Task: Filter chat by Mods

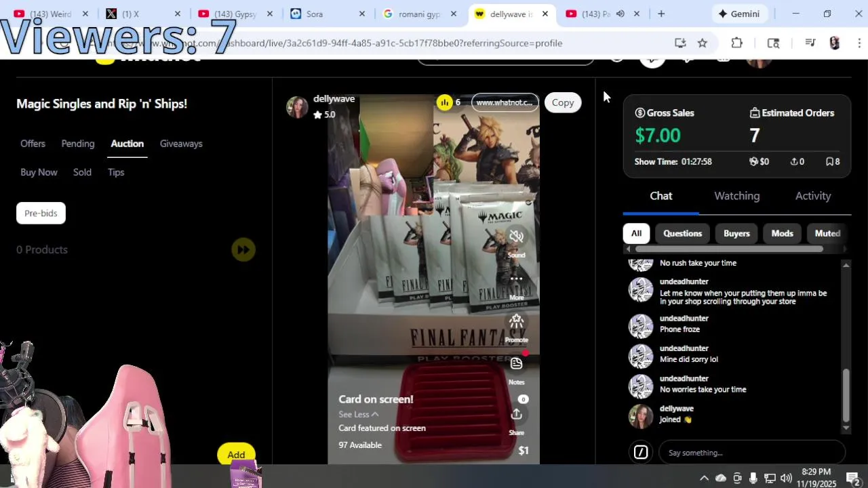Action: (782, 233)
